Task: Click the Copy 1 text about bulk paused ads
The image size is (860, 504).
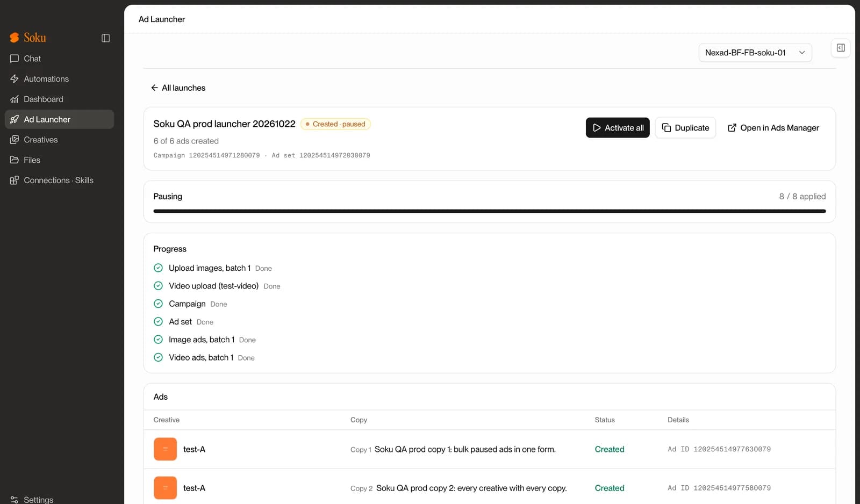Action: coord(465,449)
